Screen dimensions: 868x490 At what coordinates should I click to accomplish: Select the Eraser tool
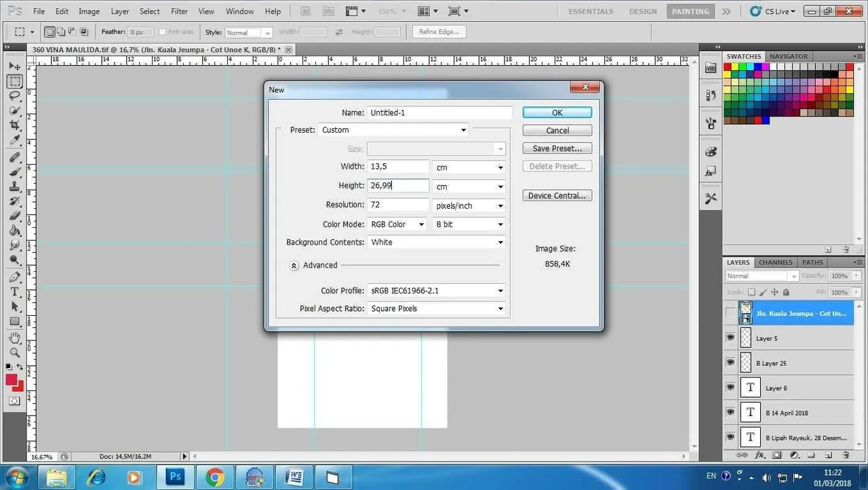point(14,216)
